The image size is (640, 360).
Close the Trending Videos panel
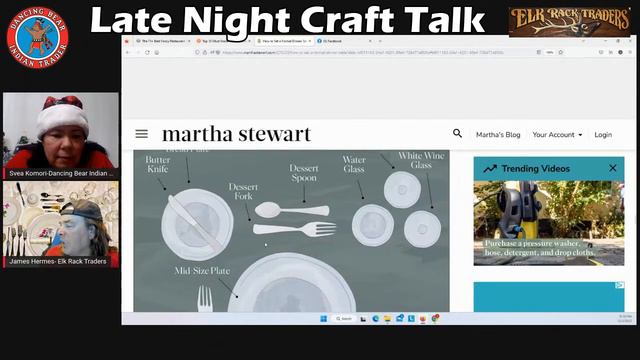(613, 168)
